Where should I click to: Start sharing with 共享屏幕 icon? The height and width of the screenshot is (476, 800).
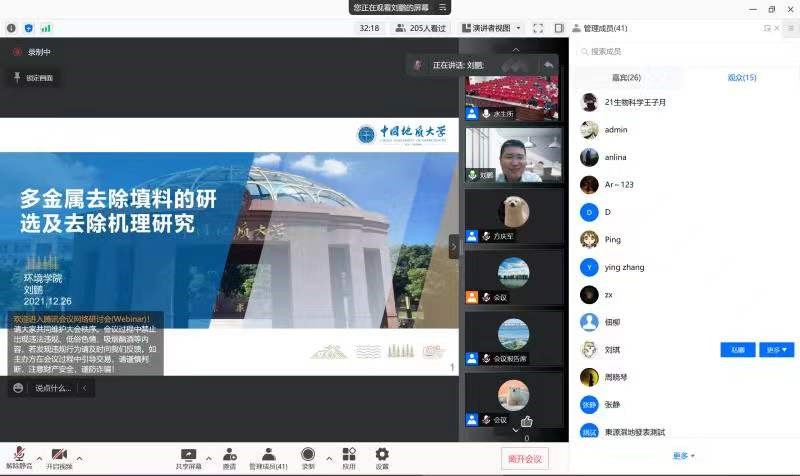point(188,455)
